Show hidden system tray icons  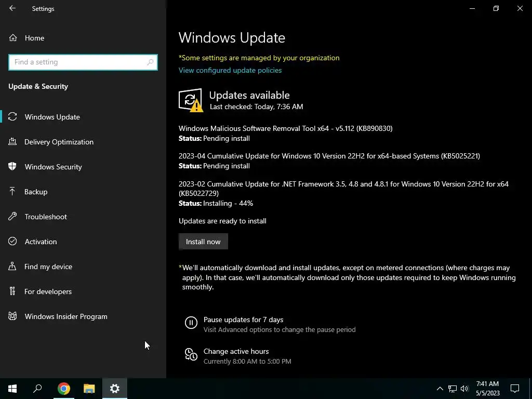pos(440,389)
